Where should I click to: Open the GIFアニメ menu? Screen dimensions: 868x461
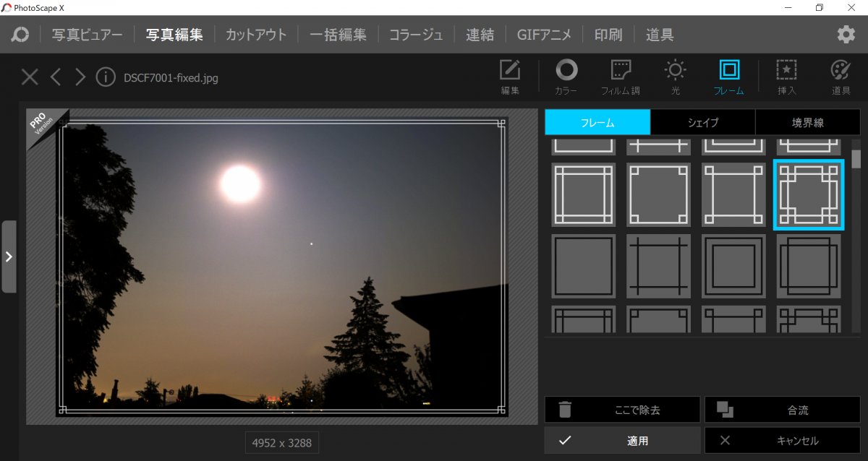(544, 35)
